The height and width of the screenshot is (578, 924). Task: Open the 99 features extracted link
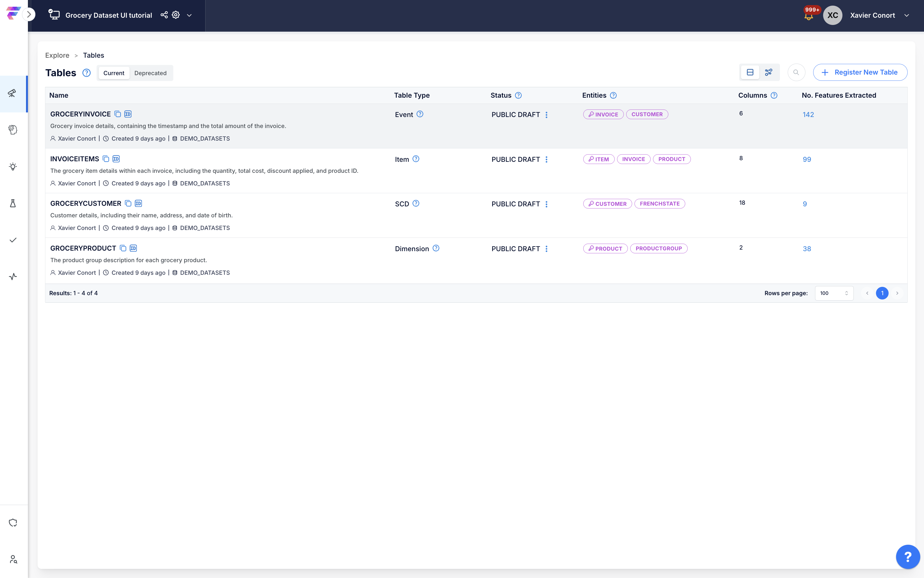tap(806, 159)
